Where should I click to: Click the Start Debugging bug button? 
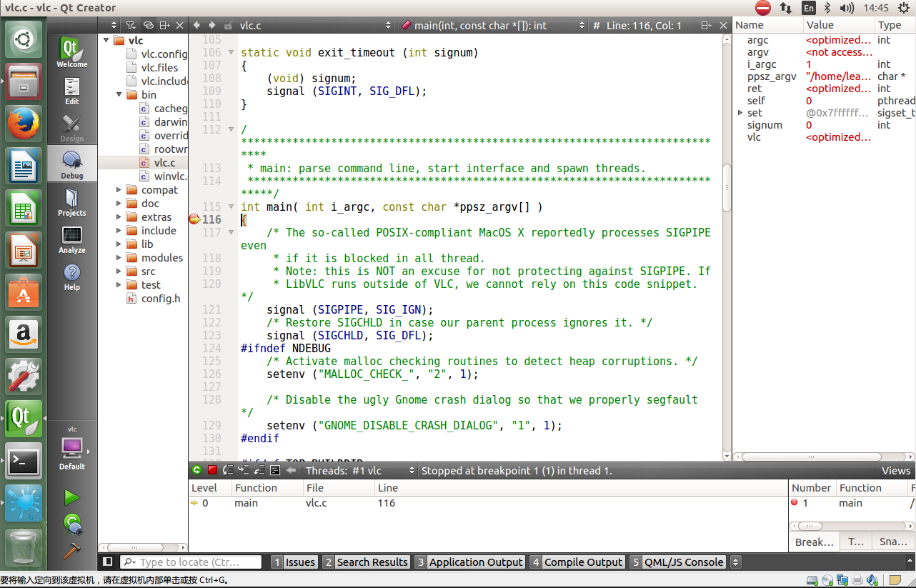(72, 524)
